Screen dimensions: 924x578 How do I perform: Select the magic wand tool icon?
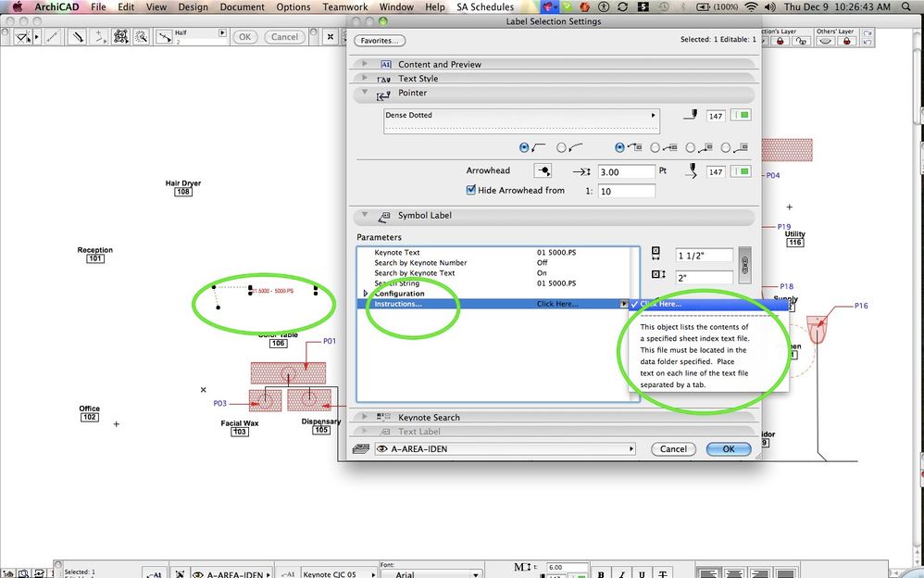pos(142,37)
